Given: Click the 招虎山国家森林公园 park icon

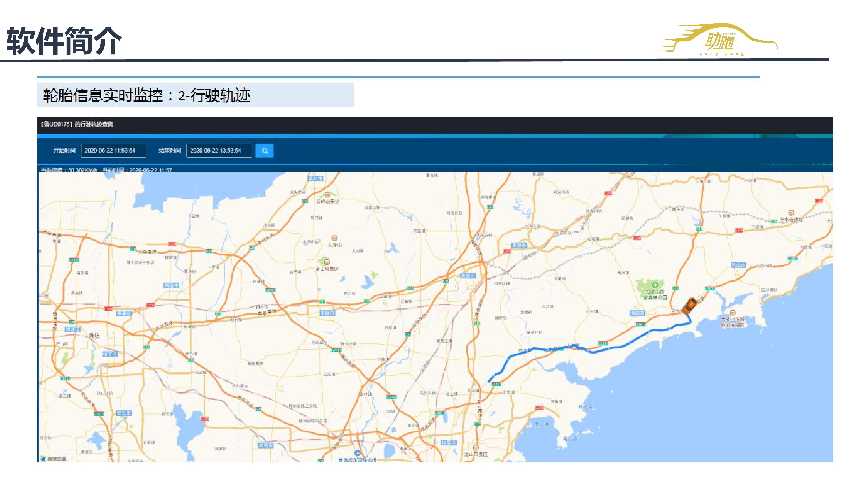Looking at the screenshot, I should pos(655,285).
